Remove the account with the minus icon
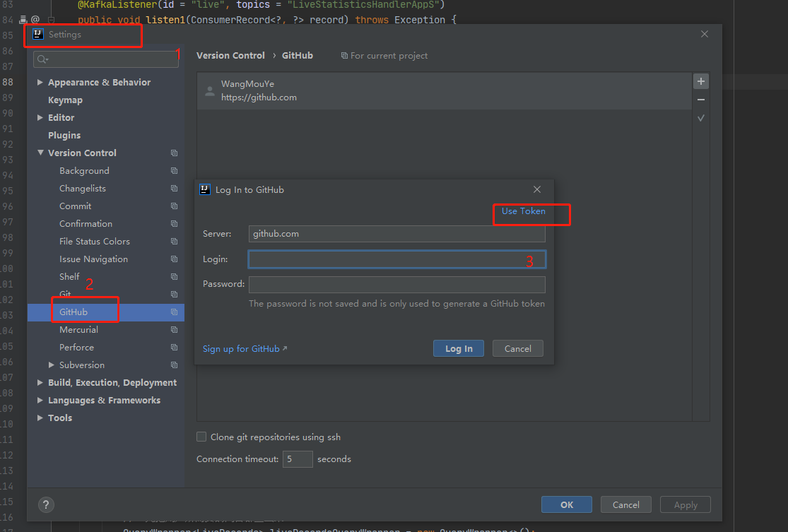 [x=701, y=100]
